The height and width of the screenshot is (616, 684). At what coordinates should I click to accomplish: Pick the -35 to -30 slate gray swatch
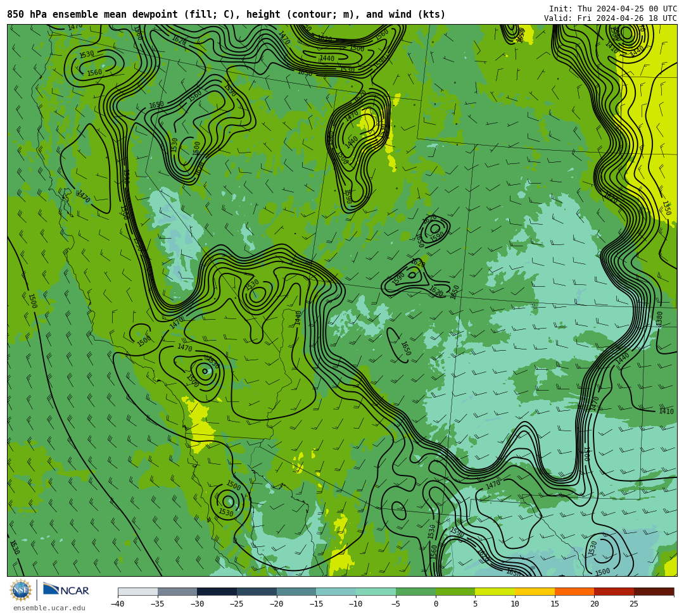click(177, 591)
